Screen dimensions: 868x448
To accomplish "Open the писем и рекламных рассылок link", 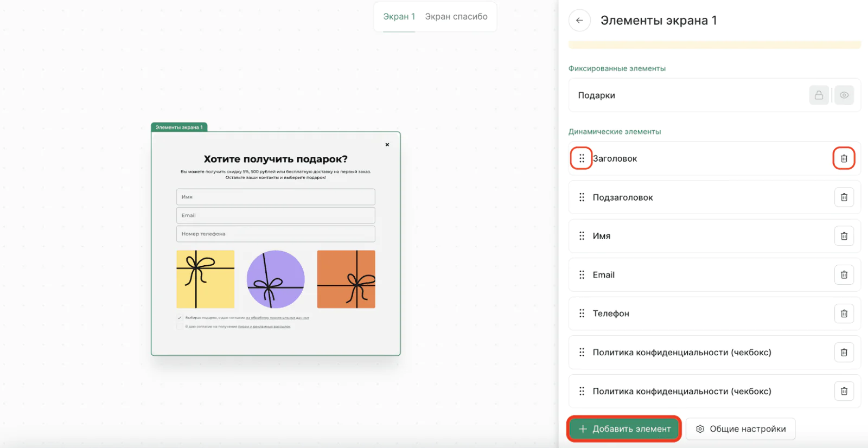I will pos(264,327).
